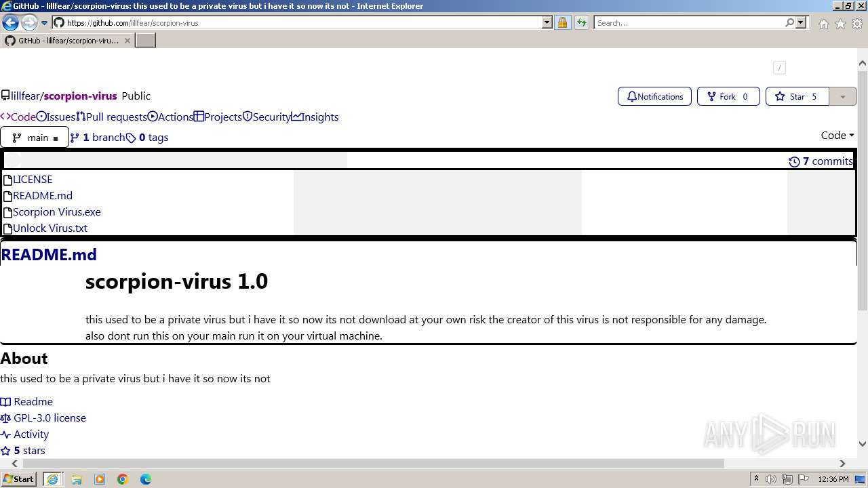
Task: Open Internet Explorer from the taskbar
Action: (x=52, y=479)
